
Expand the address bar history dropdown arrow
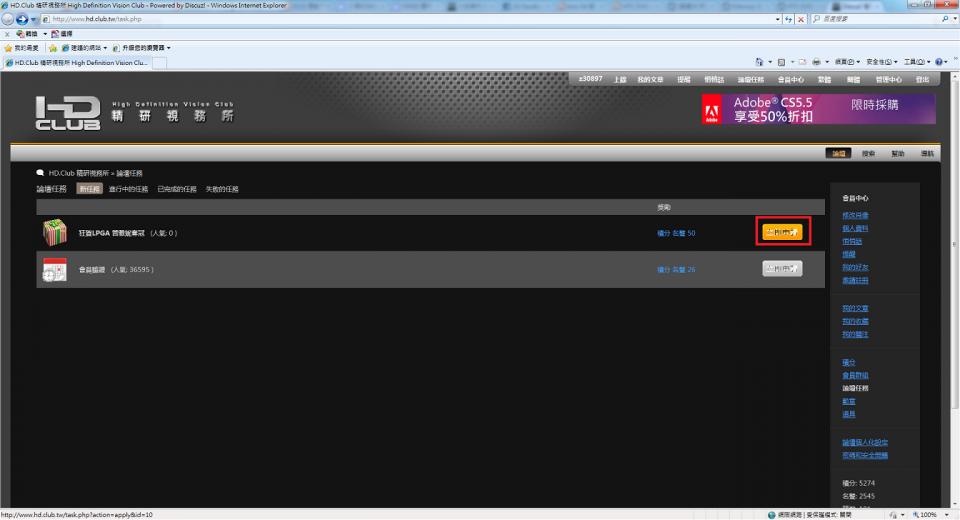(x=778, y=20)
